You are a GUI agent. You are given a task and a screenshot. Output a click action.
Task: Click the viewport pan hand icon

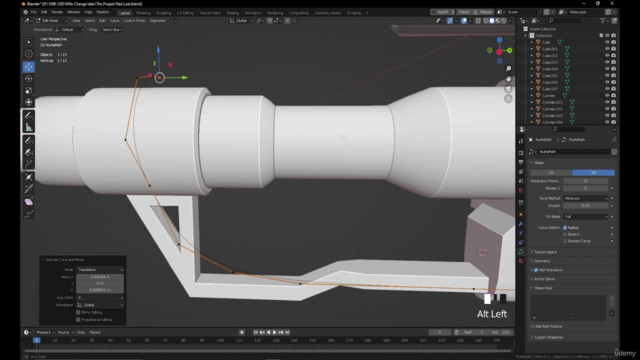[x=508, y=79]
